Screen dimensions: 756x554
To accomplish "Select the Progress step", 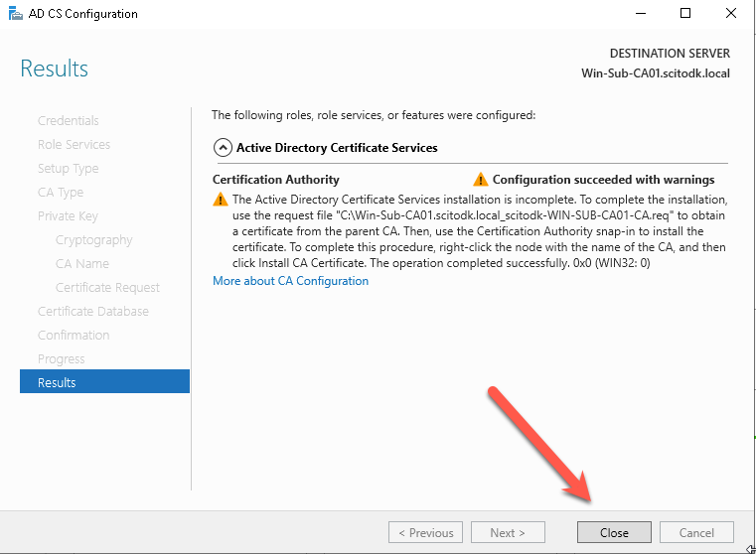I will 61,358.
